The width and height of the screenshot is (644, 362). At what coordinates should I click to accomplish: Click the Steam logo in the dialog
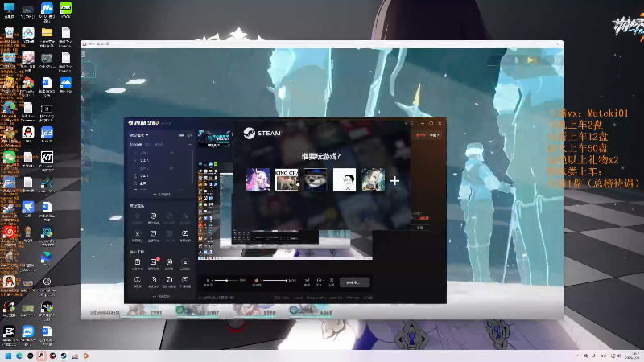coord(262,133)
